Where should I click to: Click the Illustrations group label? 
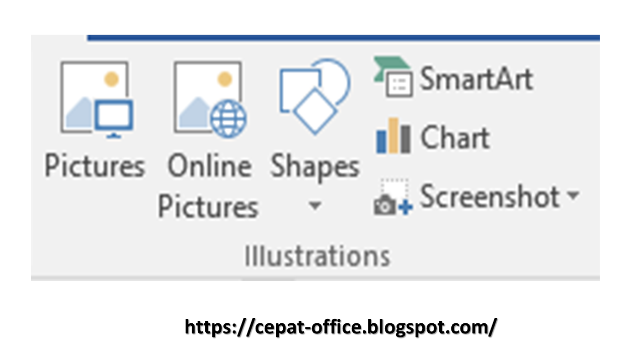pyautogui.click(x=318, y=255)
